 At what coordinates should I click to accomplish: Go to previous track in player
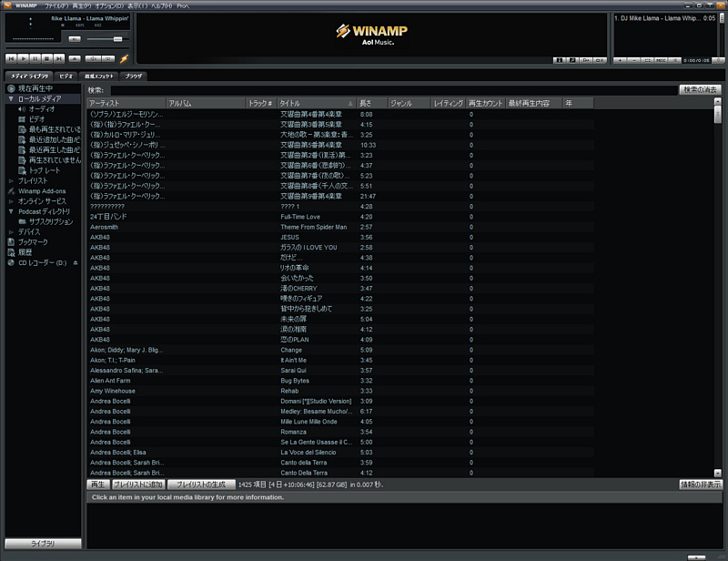(11, 59)
